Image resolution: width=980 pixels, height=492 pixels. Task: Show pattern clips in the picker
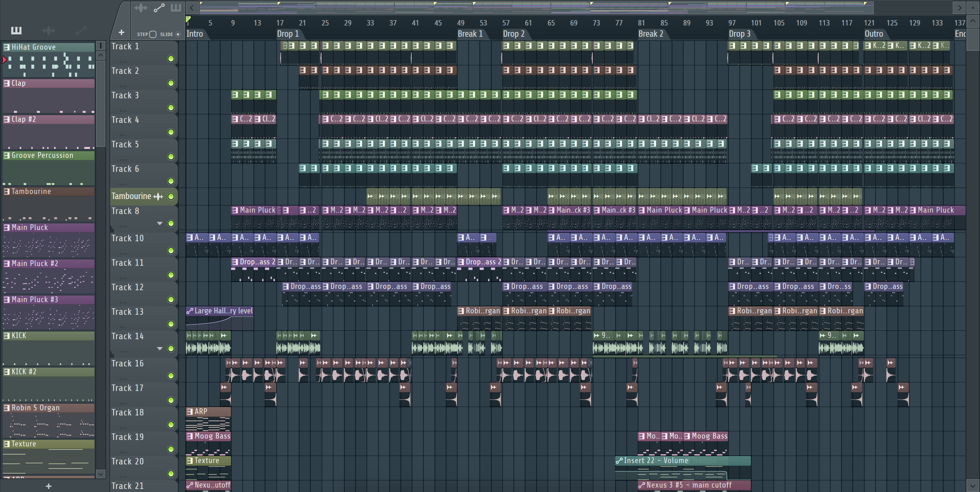[x=16, y=30]
